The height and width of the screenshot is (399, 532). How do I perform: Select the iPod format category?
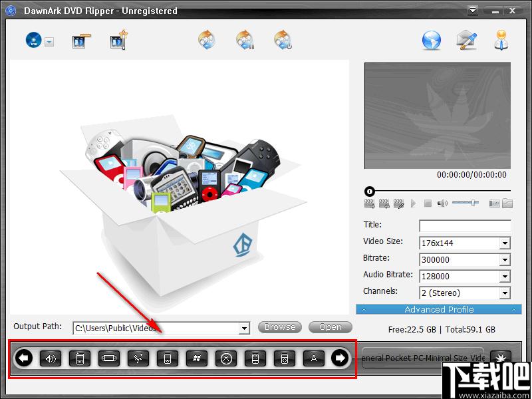coord(285,358)
